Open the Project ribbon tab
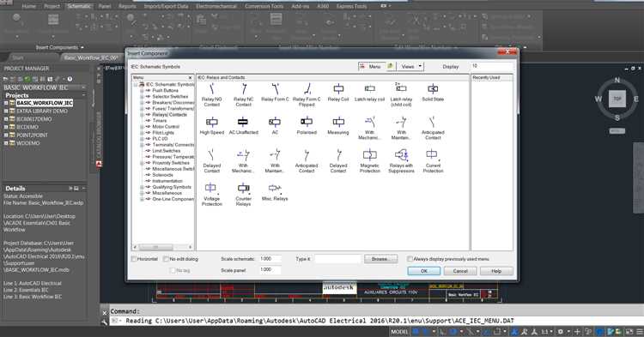644x337 pixels. [52, 6]
